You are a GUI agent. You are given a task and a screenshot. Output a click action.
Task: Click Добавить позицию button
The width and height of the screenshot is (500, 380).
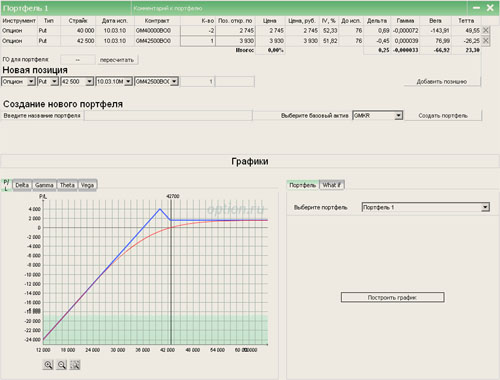[442, 82]
